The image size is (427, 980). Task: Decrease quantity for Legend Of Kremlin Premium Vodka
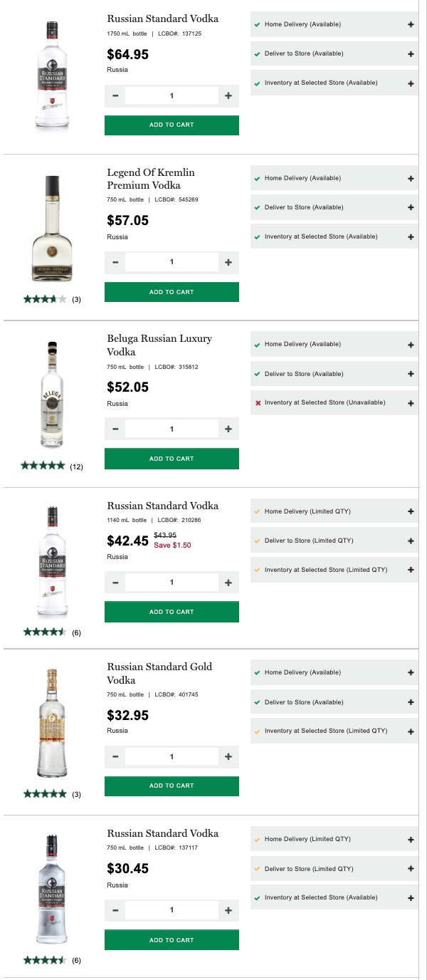[x=115, y=262]
